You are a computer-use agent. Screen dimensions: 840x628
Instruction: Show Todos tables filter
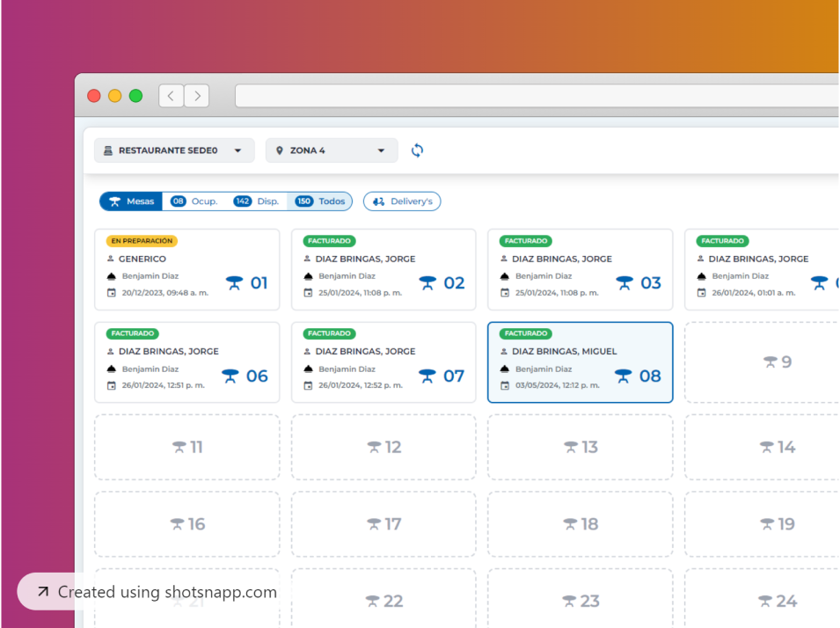click(x=320, y=201)
